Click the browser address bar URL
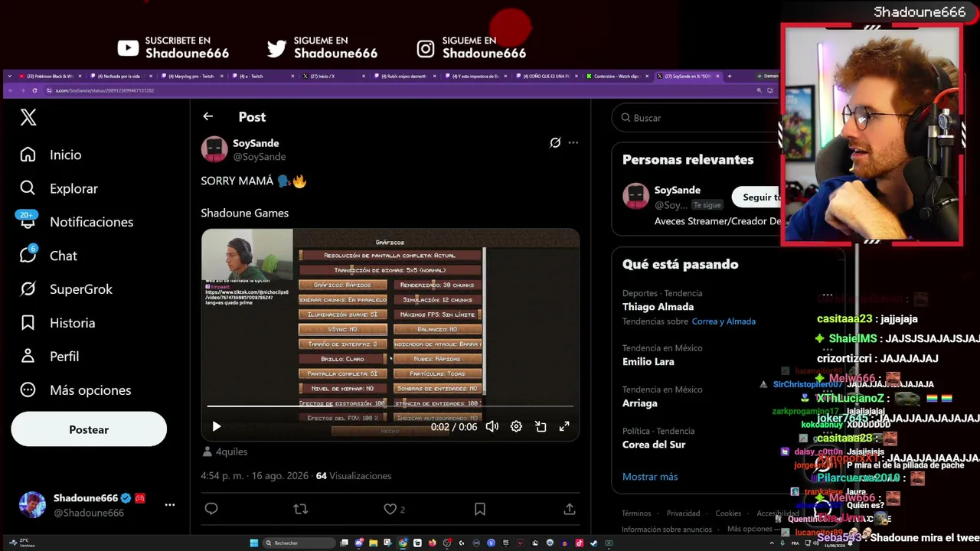 tap(105, 90)
